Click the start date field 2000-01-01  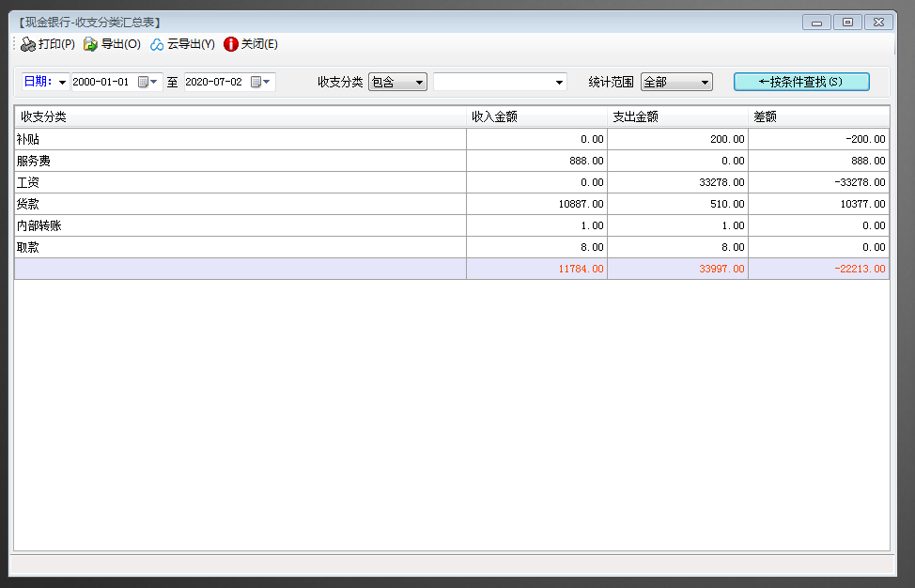pos(101,83)
